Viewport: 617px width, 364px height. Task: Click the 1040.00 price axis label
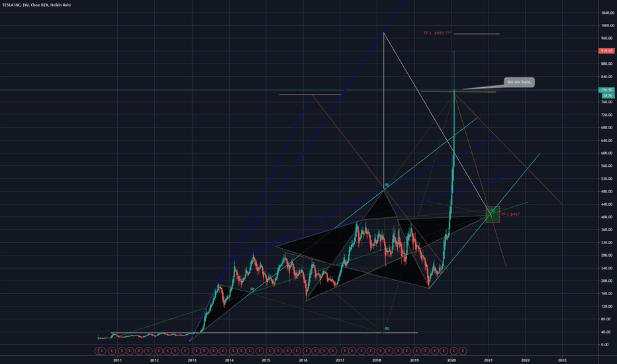click(607, 13)
